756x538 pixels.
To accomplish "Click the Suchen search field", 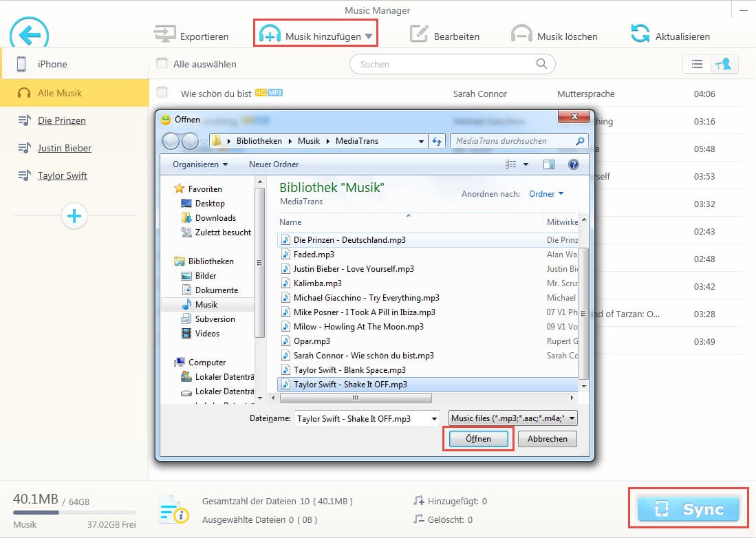I will pos(452,63).
